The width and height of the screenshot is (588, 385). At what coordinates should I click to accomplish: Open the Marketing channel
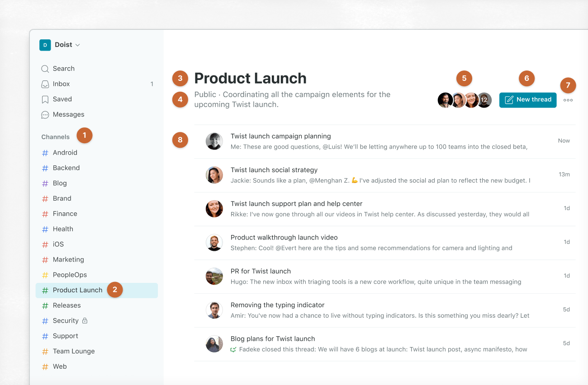click(x=68, y=259)
